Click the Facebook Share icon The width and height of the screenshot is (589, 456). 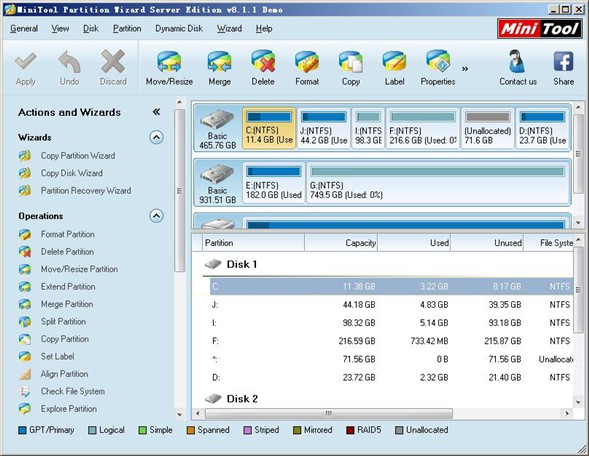[x=563, y=62]
